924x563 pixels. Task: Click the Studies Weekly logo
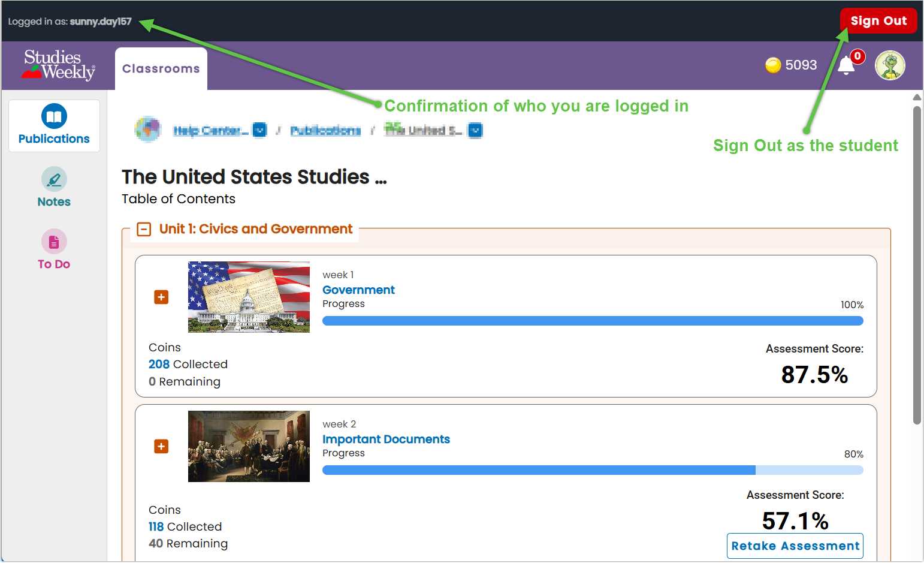(x=58, y=65)
